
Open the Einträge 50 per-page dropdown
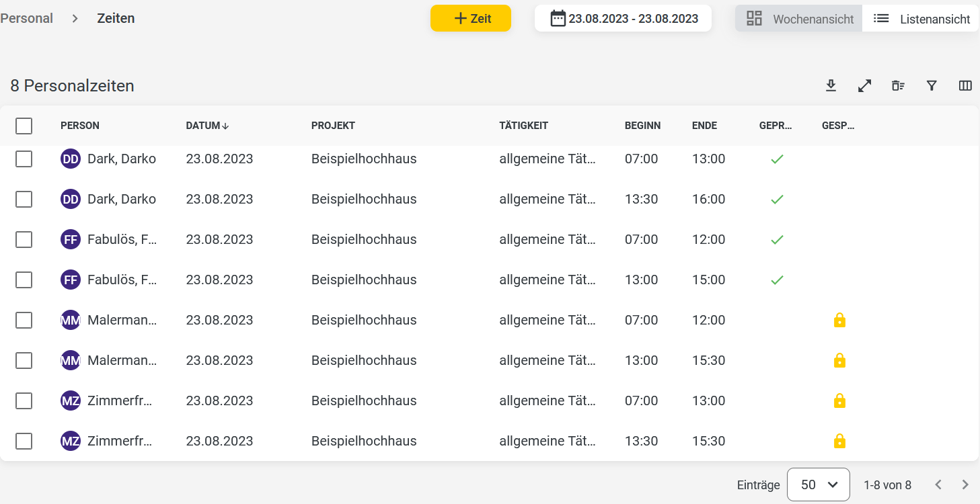(818, 485)
